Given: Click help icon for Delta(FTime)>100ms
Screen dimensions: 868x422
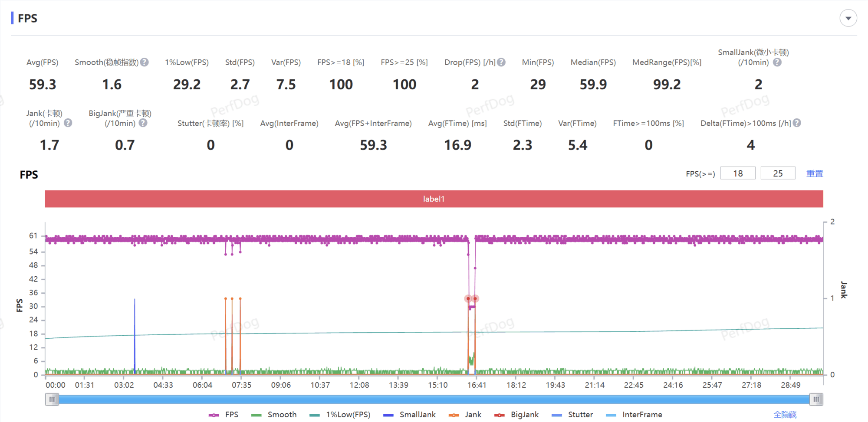Looking at the screenshot, I should coord(797,123).
